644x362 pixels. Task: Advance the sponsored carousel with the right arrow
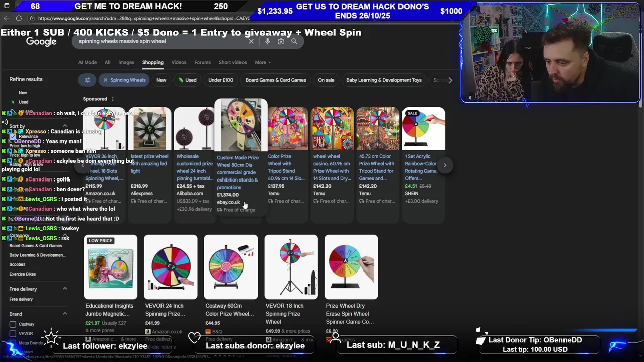tap(445, 165)
